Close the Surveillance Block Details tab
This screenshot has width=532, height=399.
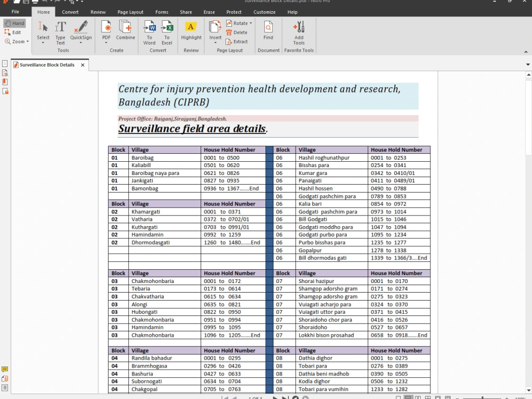tap(82, 65)
